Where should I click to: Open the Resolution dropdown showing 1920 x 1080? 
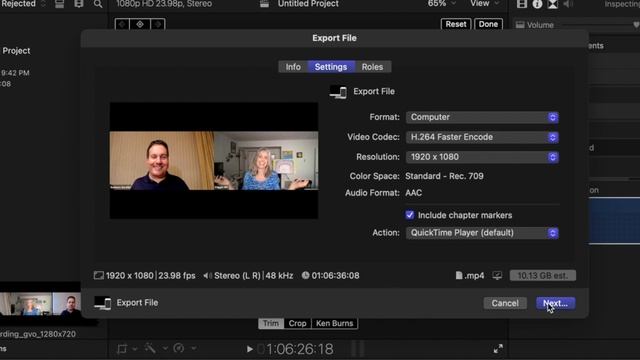[x=482, y=157]
